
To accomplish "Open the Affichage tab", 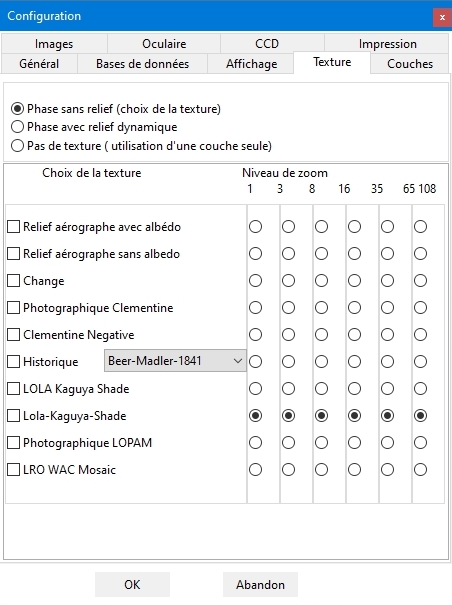I will (251, 64).
